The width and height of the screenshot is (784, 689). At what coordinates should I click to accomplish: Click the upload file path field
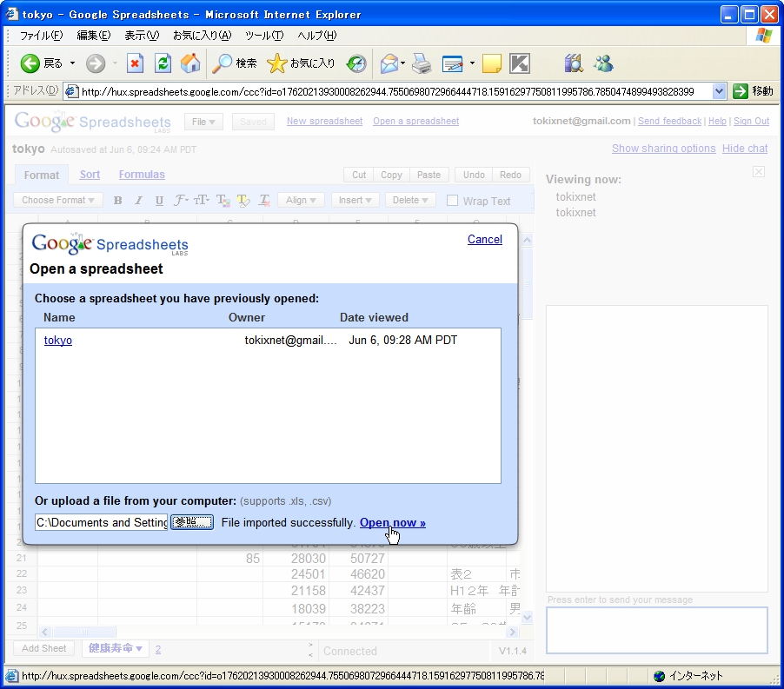coord(102,523)
